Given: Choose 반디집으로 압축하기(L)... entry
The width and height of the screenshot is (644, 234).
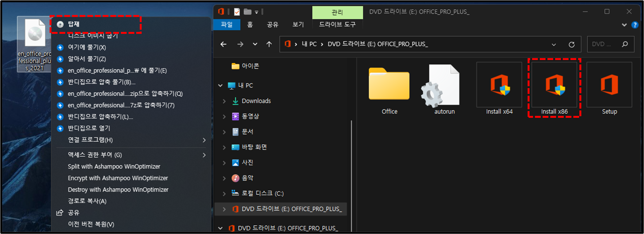Looking at the screenshot, I should (x=100, y=117).
